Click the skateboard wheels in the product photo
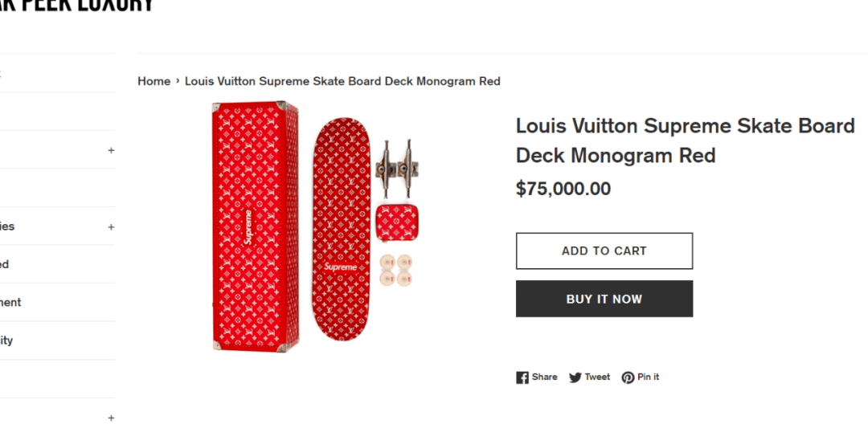This screenshot has height=428, width=868. point(395,271)
